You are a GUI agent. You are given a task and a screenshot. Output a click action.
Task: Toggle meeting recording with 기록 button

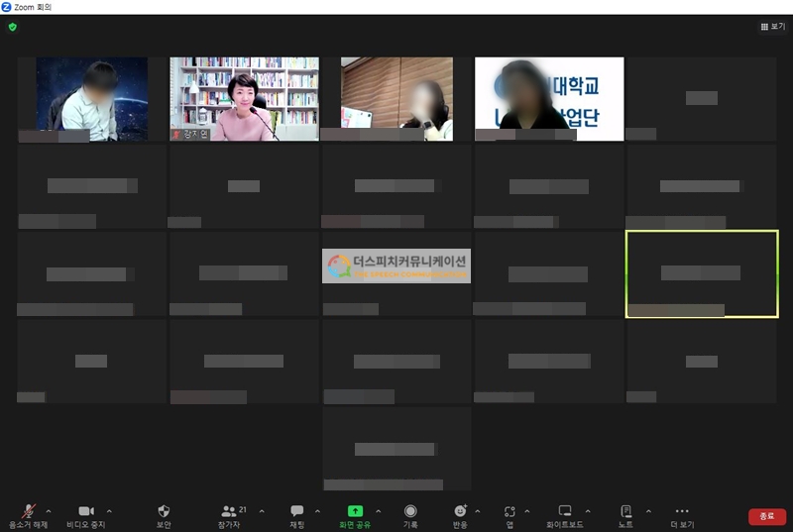pos(410,512)
